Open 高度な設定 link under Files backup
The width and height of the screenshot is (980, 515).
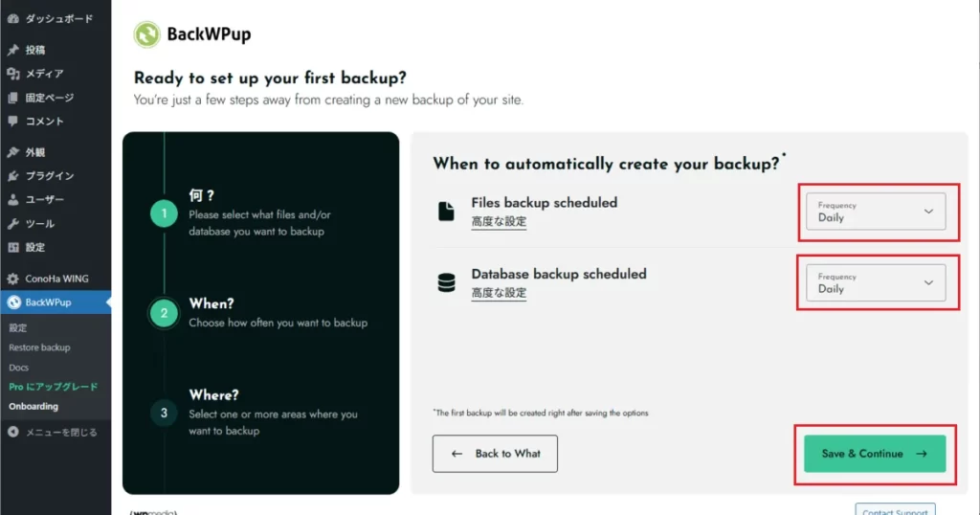(x=499, y=222)
